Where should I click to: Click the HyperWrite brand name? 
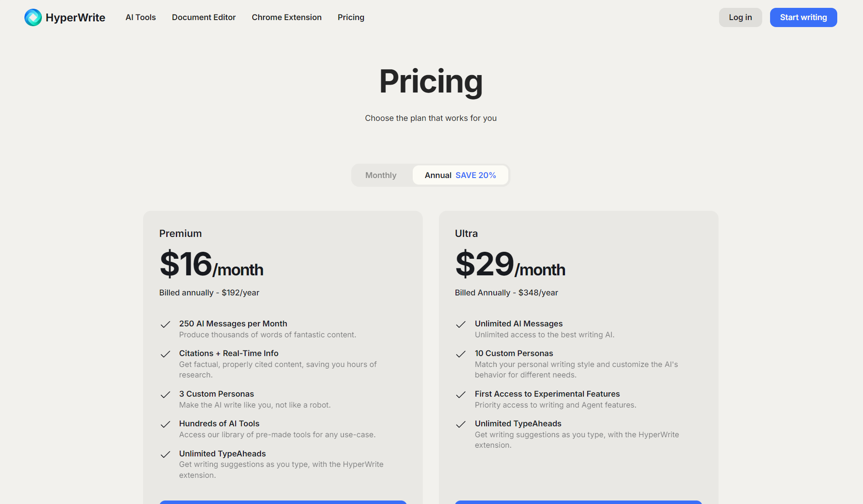[x=75, y=17]
